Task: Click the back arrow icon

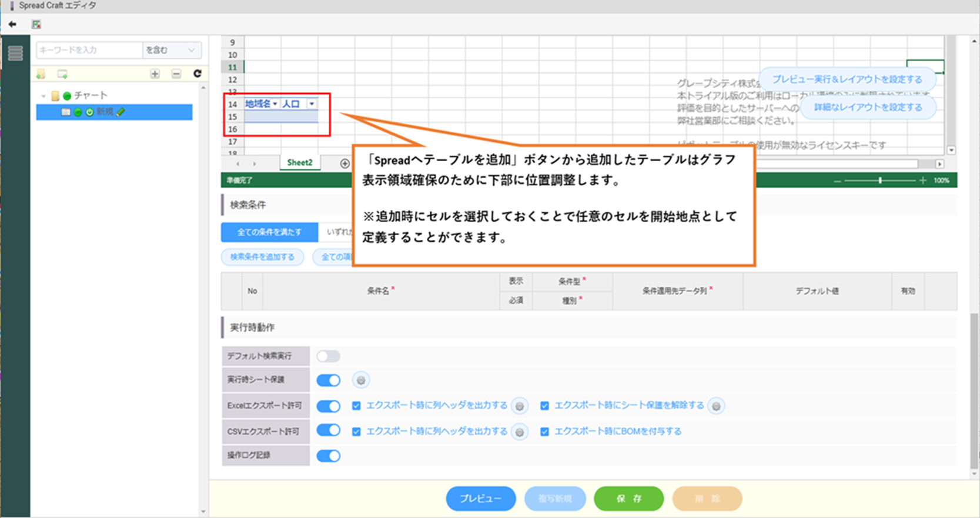Action: coord(12,25)
